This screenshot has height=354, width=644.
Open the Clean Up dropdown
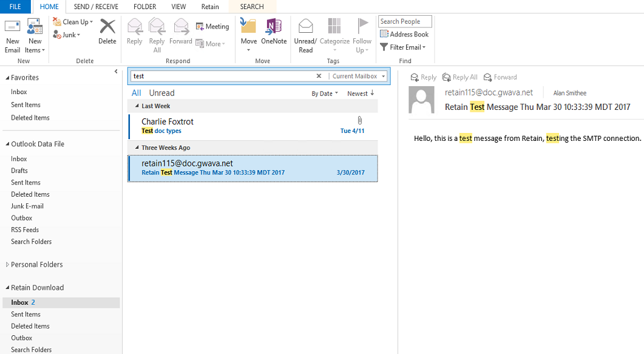coord(73,22)
